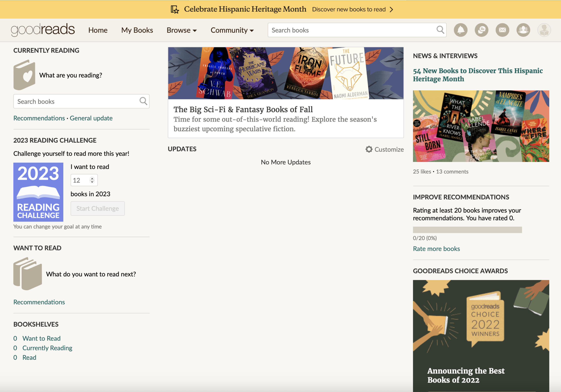Screen dimensions: 561x392
Task: Click the Hispanic Heritage banner chevron arrow
Action: tap(392, 9)
